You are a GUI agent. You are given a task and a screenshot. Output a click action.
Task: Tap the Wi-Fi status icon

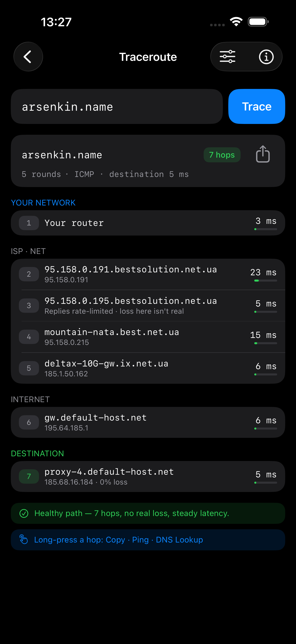(x=236, y=22)
